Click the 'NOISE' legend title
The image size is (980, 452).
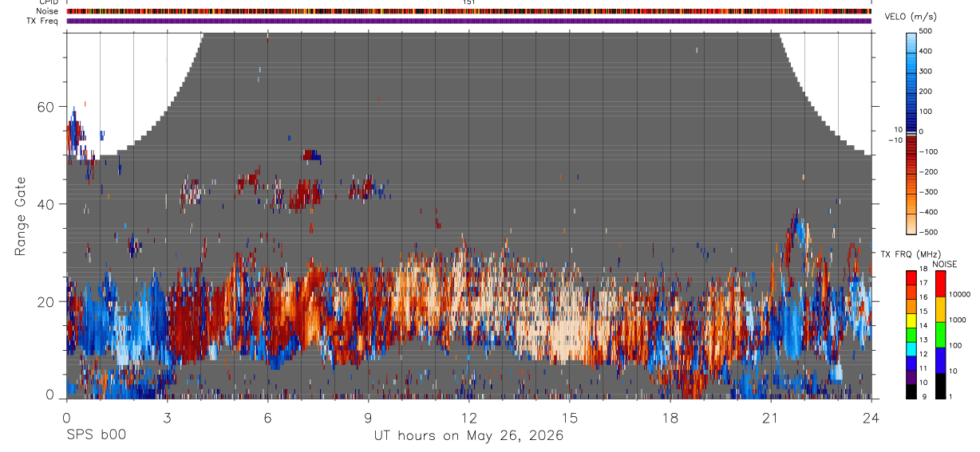click(x=944, y=264)
